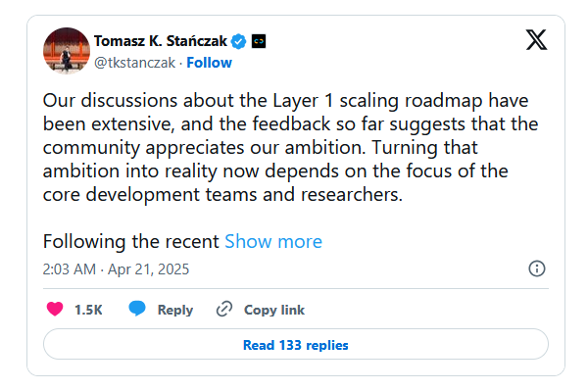
Task: Open Tomasz K. Stańczak's profile picture
Action: (x=67, y=51)
